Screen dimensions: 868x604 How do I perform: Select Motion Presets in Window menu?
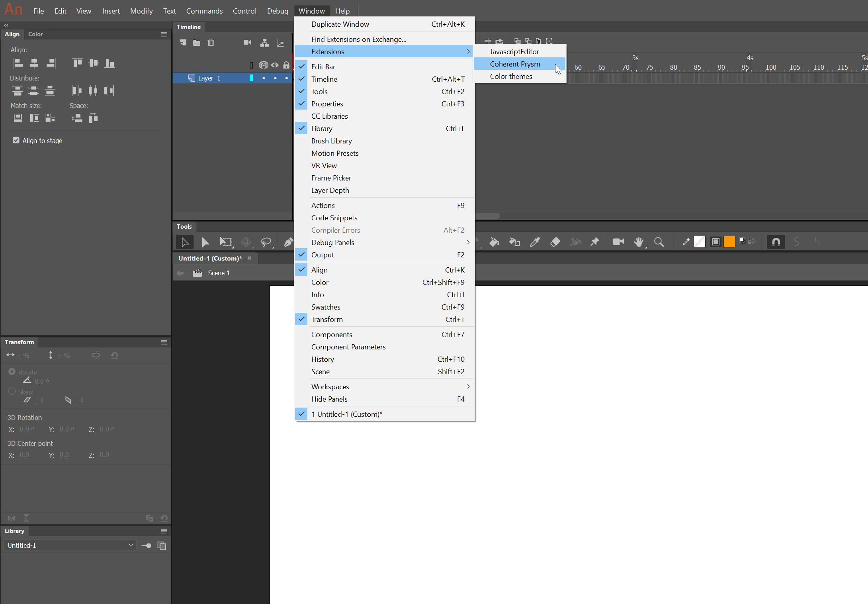coord(384,153)
